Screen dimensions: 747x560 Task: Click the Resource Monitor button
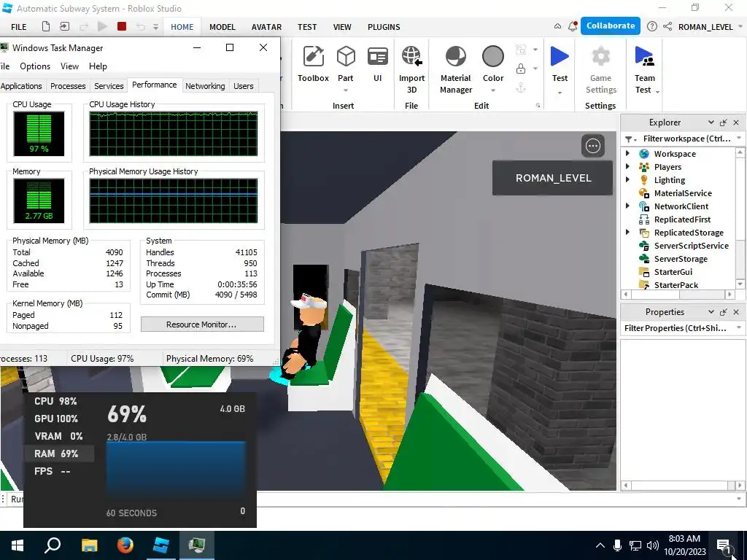[202, 324]
